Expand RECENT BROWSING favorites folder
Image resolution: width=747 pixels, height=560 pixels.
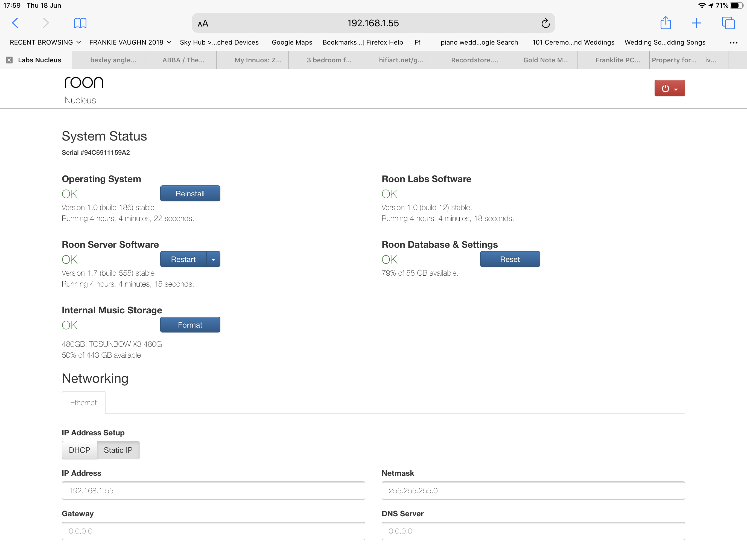pos(45,42)
